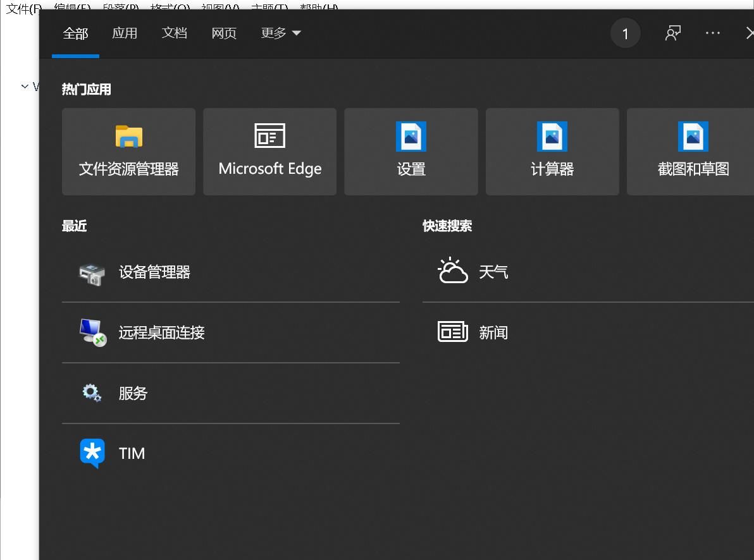754x560 pixels.
Task: Select the 网页 search filter
Action: (x=223, y=33)
